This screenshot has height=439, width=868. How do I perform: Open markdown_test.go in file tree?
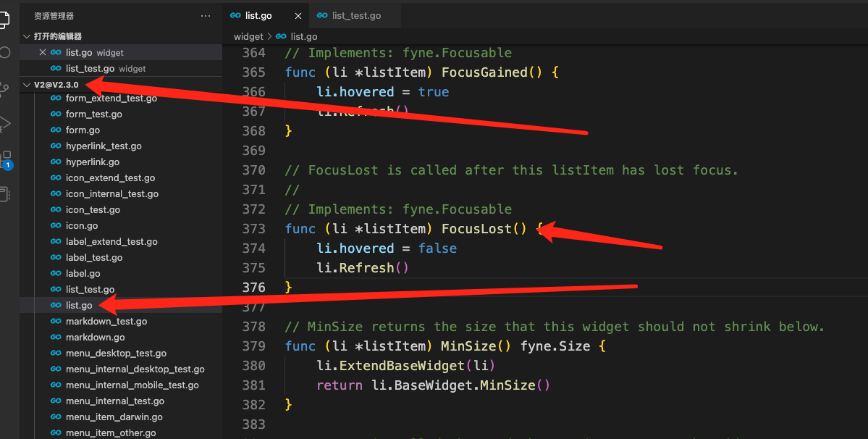[106, 322]
